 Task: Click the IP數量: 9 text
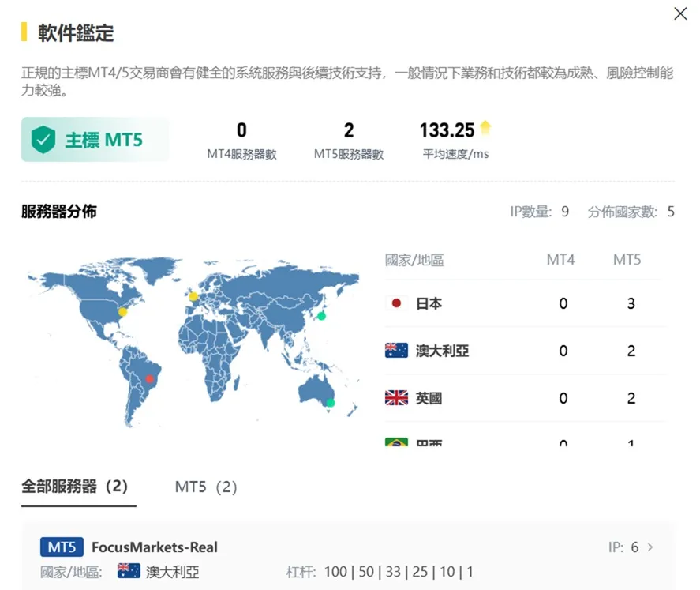pos(540,211)
